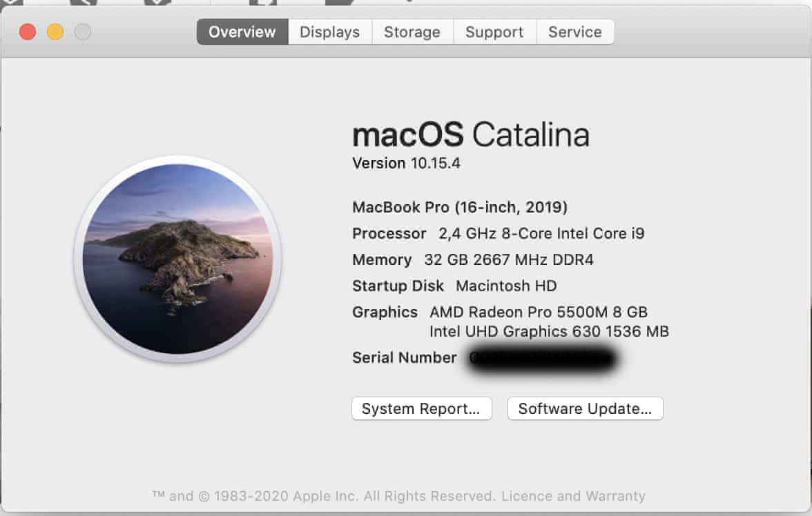The width and height of the screenshot is (812, 516).
Task: Click the Version 10.15.4 text
Action: 406,163
